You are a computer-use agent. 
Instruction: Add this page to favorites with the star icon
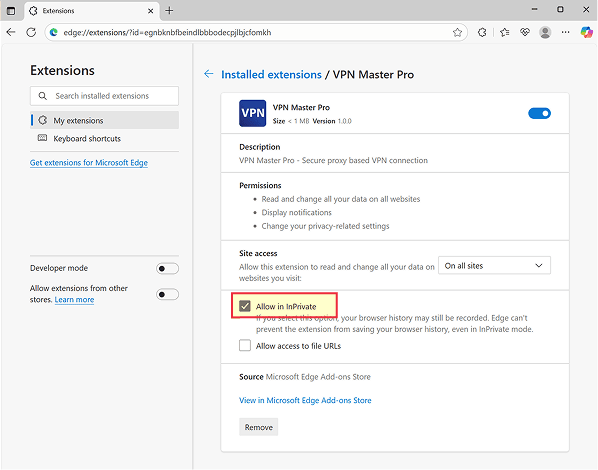pos(457,32)
